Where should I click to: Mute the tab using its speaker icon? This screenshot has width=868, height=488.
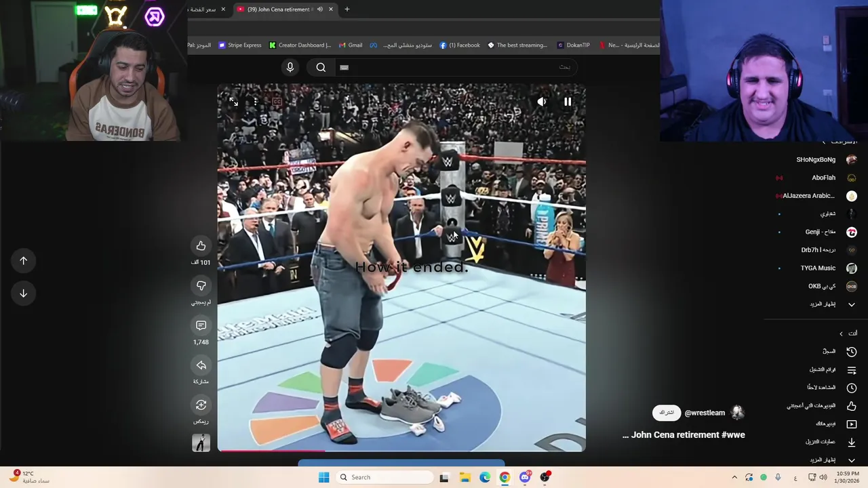point(319,9)
